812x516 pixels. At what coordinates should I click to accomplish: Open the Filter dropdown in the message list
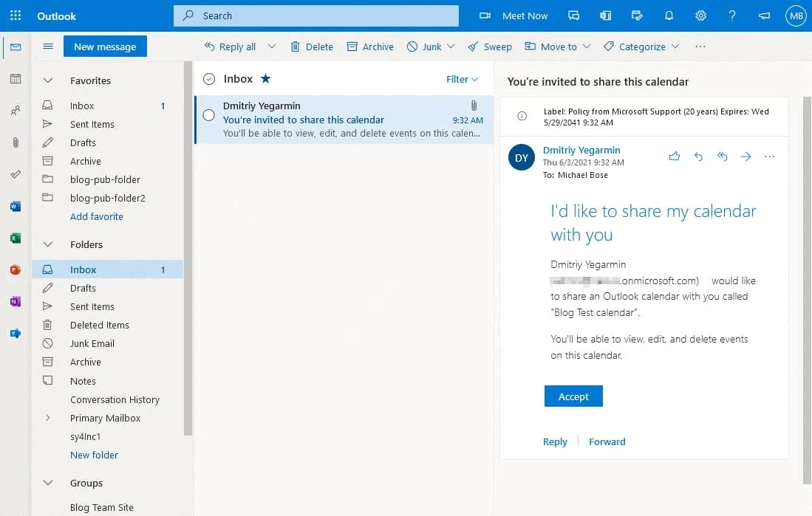pos(462,79)
